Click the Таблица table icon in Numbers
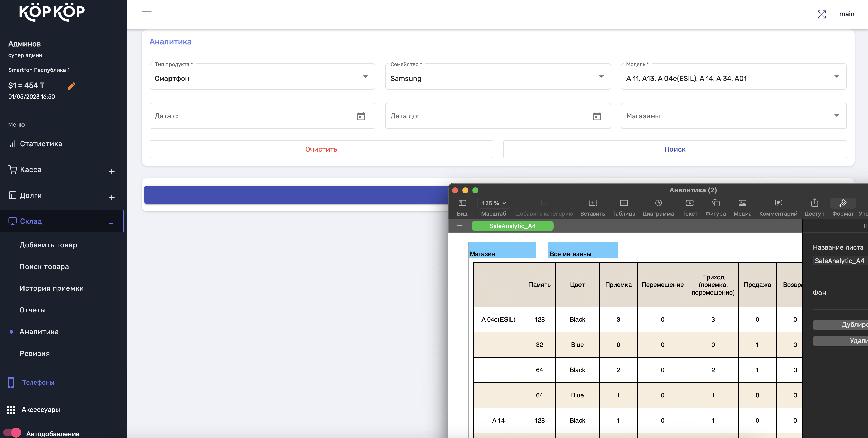Viewport: 868px width, 438px height. click(623, 203)
